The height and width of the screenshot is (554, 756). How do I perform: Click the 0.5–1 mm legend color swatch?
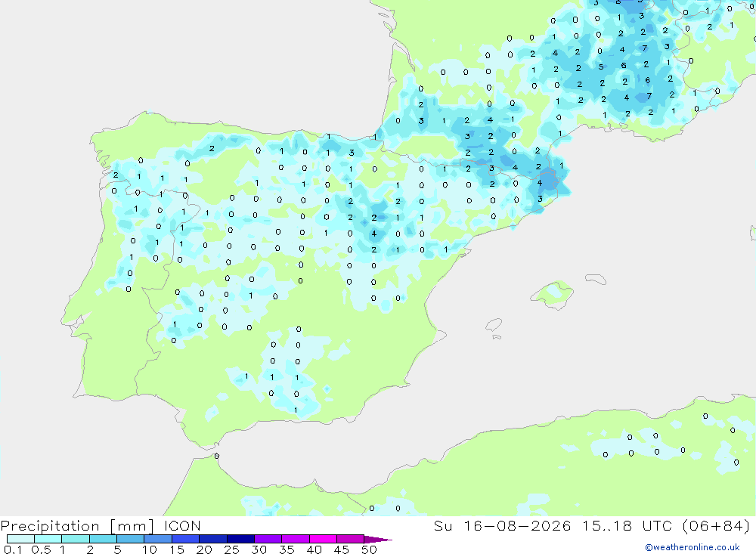(48, 539)
